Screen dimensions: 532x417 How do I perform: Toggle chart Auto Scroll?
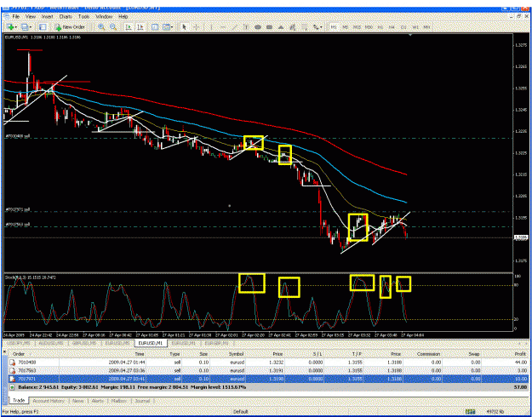point(129,26)
